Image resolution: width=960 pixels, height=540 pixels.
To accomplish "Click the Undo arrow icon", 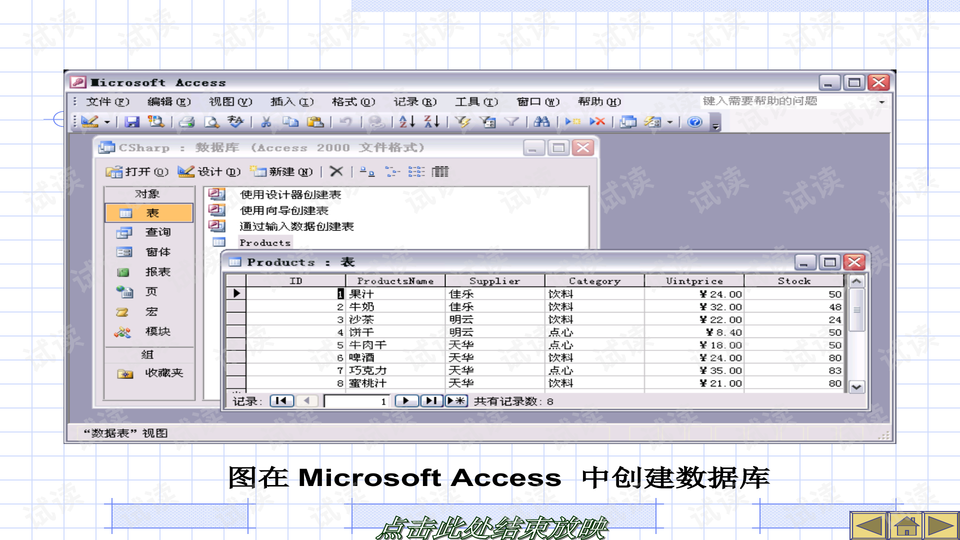I will pos(345,122).
